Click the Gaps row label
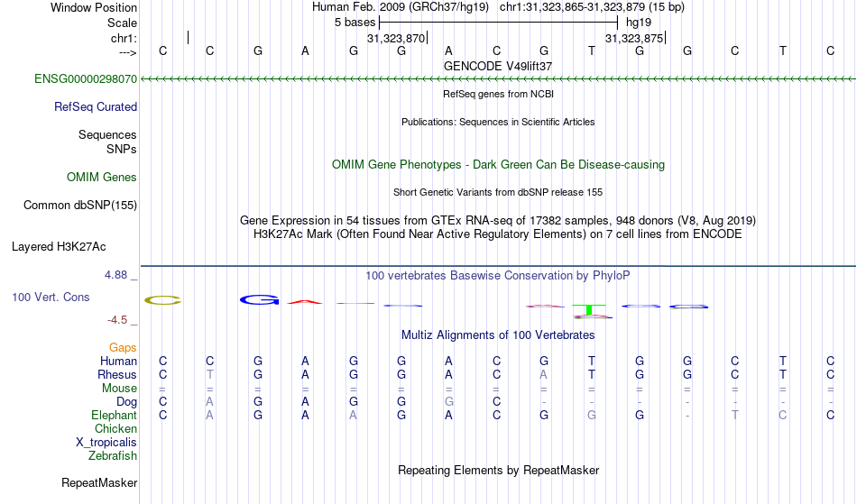 [x=123, y=347]
